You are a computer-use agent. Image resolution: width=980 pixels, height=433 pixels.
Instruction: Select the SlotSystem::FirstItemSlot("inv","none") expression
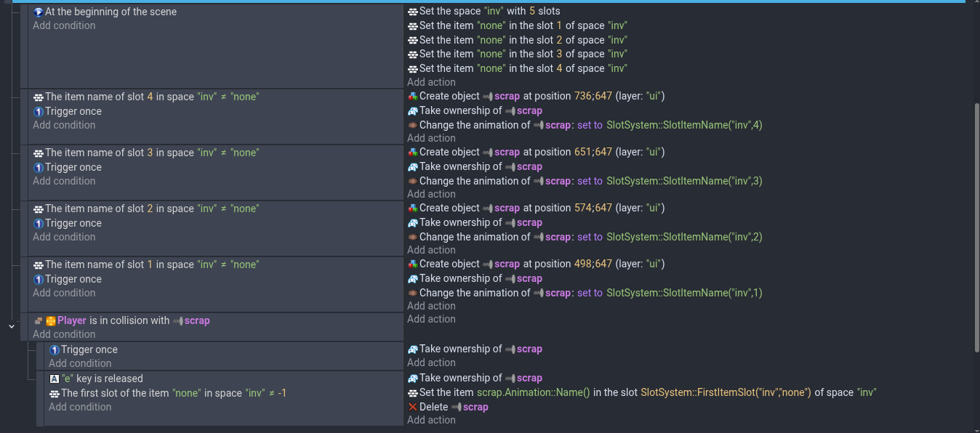coord(726,392)
